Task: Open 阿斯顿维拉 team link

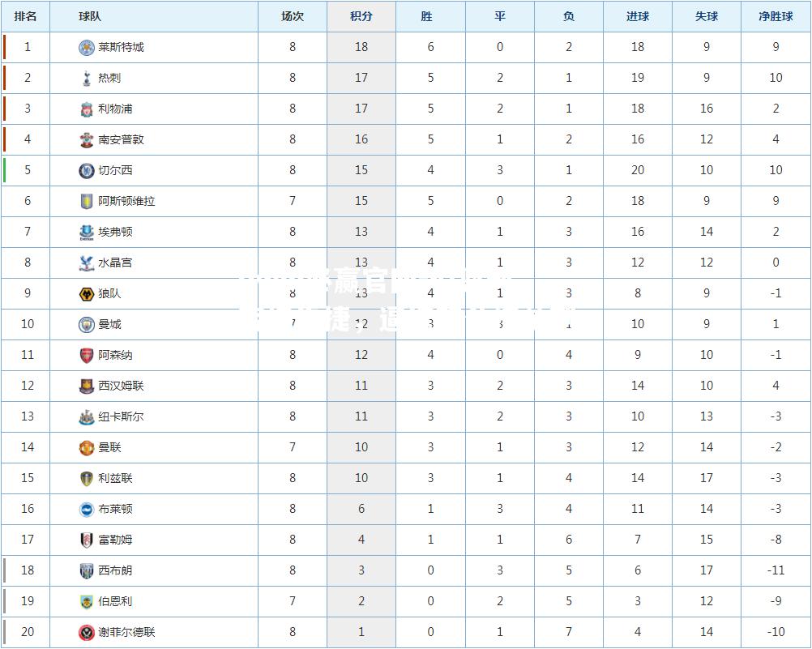Action: pos(127,201)
